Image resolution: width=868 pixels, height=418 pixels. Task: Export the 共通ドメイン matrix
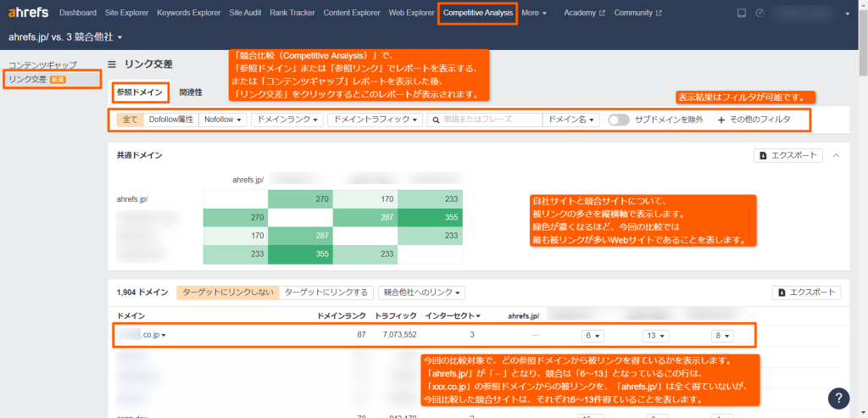[788, 155]
